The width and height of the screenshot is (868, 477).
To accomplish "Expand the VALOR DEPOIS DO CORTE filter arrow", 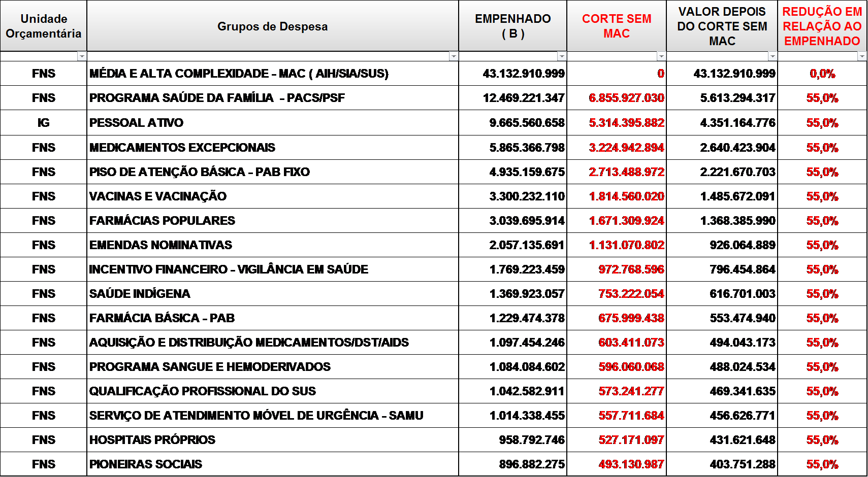I will 773,56.
